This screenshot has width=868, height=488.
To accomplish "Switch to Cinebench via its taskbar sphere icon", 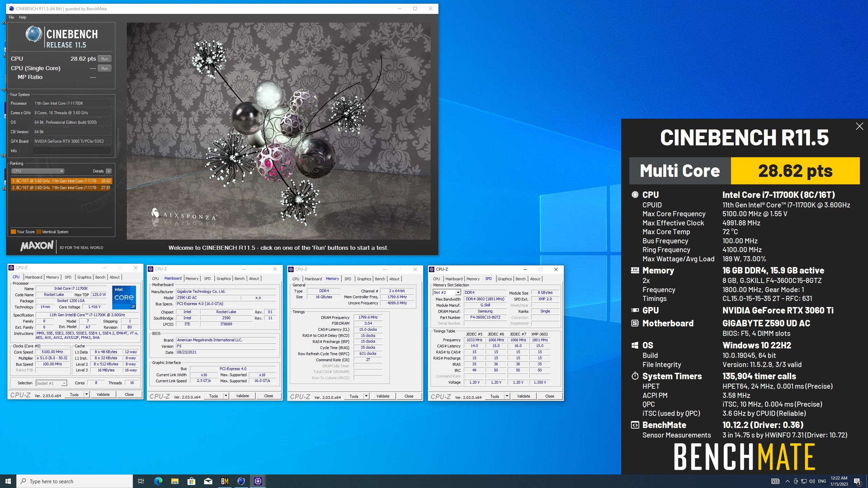I will coord(241,481).
